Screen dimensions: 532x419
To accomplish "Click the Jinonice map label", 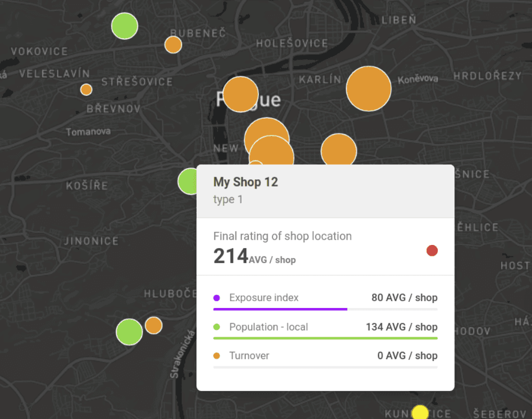I will pyautogui.click(x=91, y=241).
